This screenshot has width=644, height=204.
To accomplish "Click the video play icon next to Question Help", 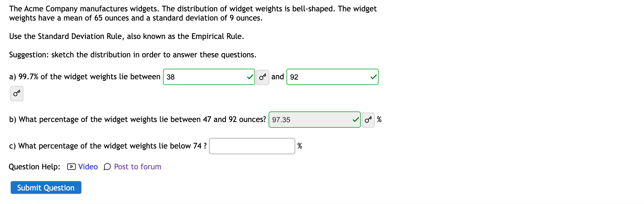I will (71, 167).
